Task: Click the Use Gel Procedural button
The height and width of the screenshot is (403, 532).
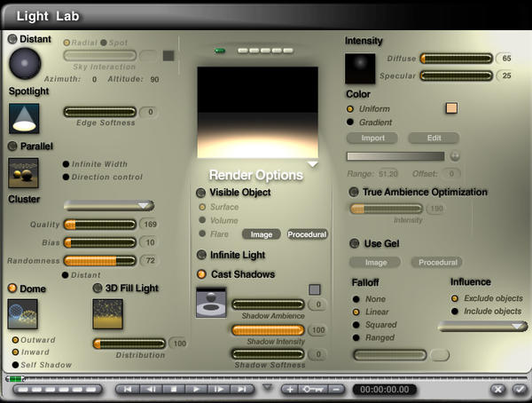Action: [437, 263]
